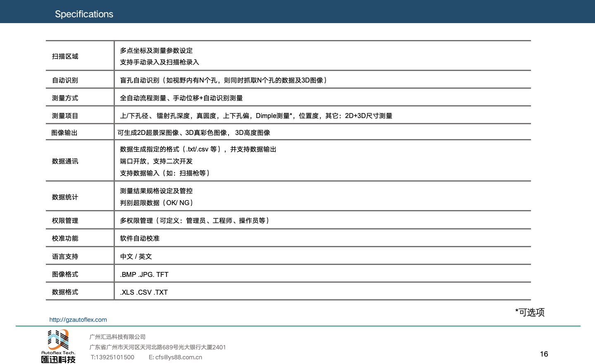Select the last table row's left cell

(80, 291)
